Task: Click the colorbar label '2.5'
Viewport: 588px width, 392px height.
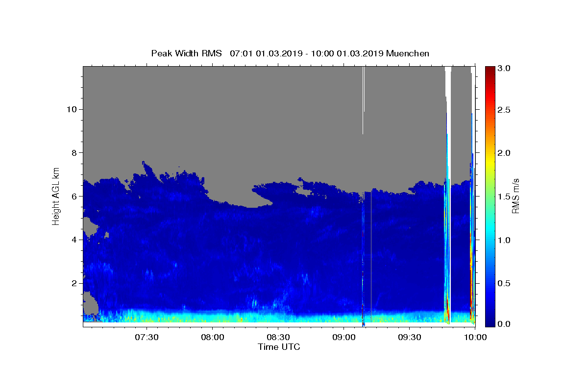Action: tap(504, 110)
